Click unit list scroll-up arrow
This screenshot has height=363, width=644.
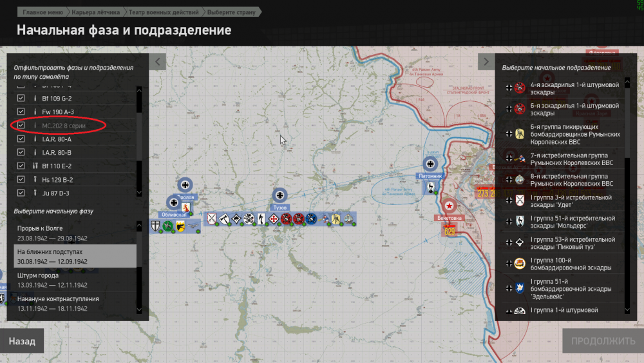pos(627,83)
